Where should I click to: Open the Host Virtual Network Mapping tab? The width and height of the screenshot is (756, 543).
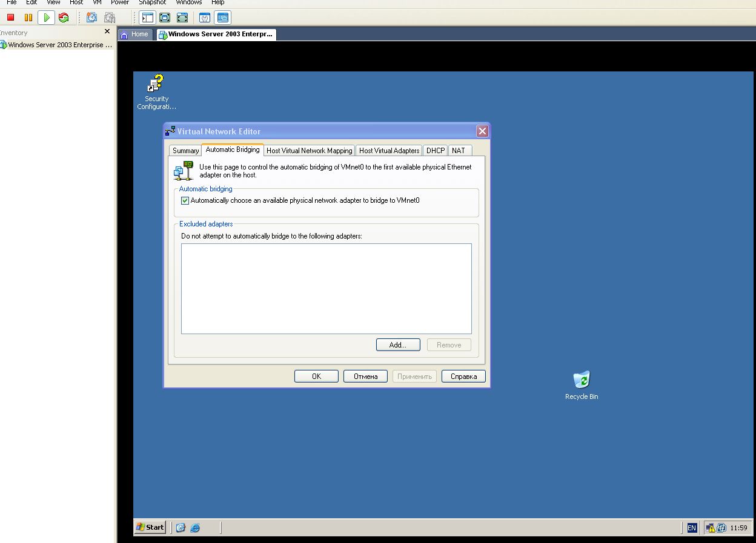click(x=310, y=151)
